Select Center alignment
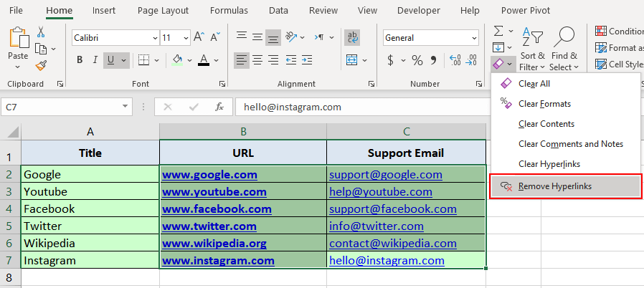The image size is (644, 288). (x=257, y=60)
